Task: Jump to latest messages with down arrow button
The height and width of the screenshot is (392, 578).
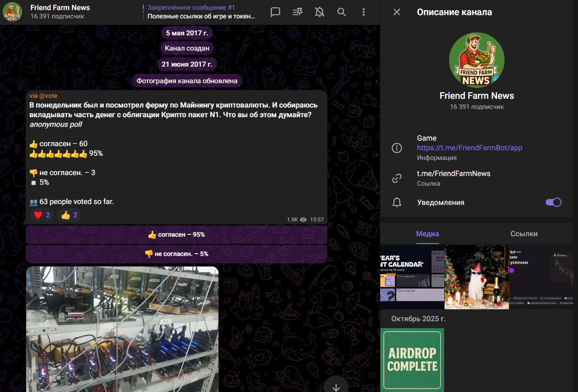Action: [x=336, y=387]
